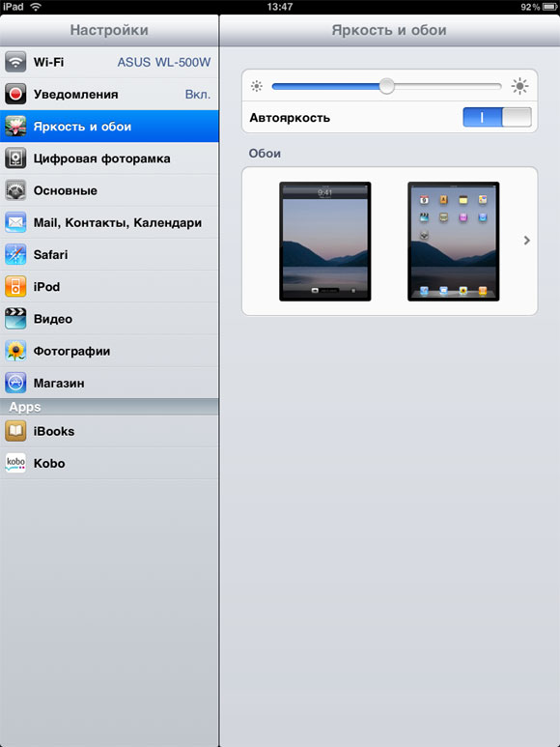The width and height of the screenshot is (560, 747).
Task: Open the iBooks app icon
Action: [15, 431]
